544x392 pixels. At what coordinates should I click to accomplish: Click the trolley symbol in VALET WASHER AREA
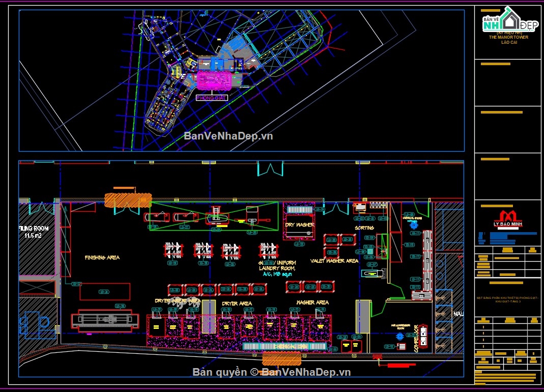click(x=370, y=272)
